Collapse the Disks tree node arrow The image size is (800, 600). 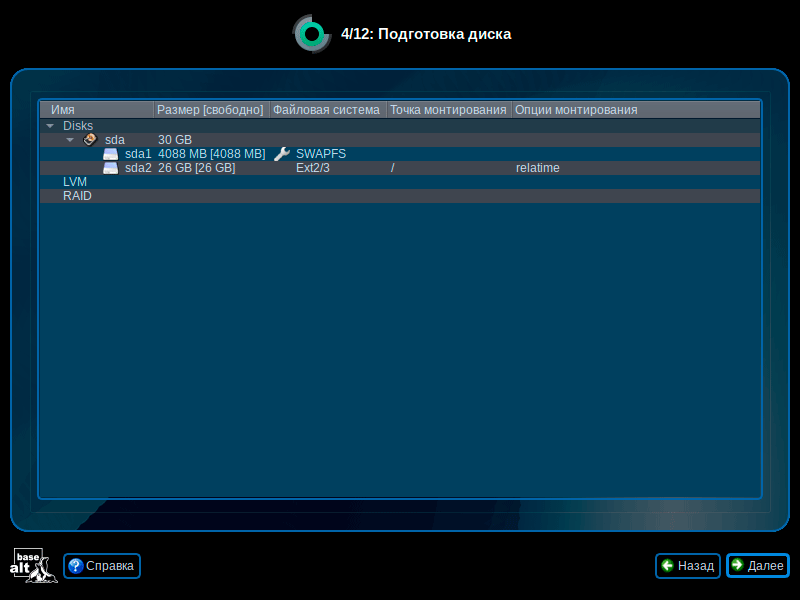click(50, 126)
